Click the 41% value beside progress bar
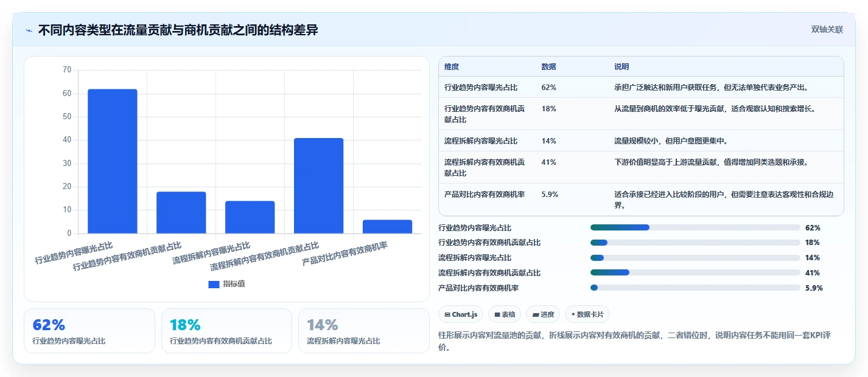This screenshot has height=377, width=868. (813, 272)
